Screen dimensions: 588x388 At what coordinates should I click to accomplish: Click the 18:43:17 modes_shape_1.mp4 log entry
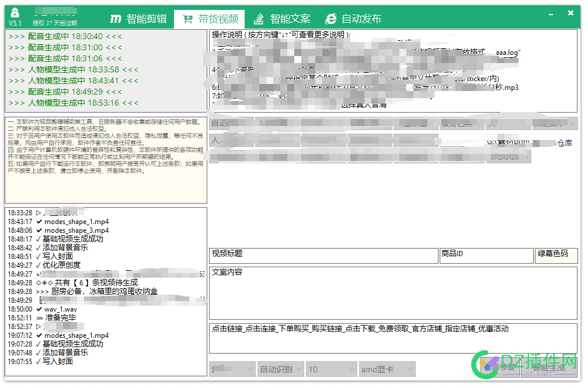tap(58, 222)
